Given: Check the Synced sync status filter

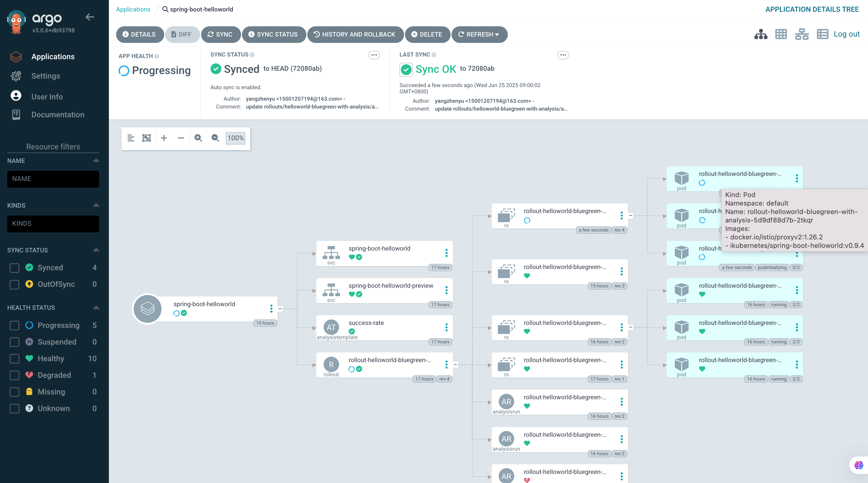Looking at the screenshot, I should (15, 268).
